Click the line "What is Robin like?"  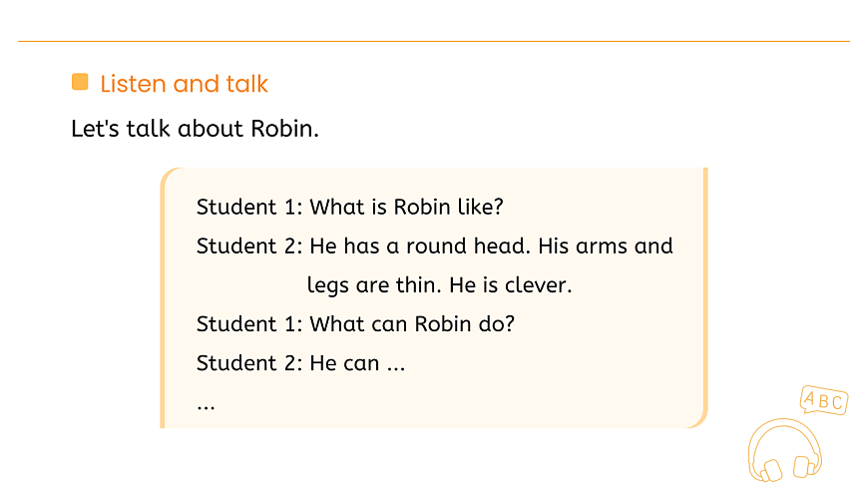coord(406,208)
